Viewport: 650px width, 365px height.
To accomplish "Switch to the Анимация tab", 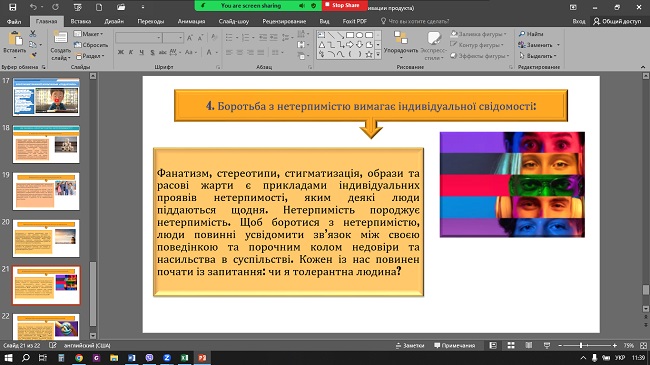I will click(x=191, y=21).
